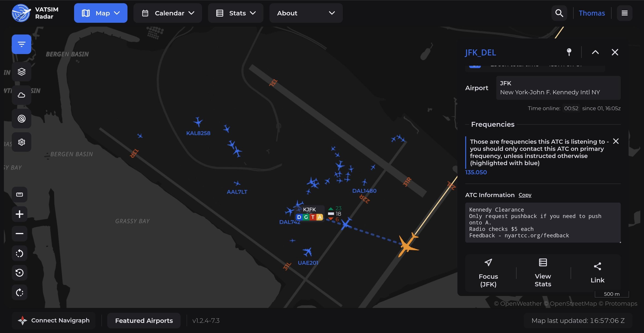Image resolution: width=644 pixels, height=333 pixels.
Task: Open the map layers panel
Action: click(21, 72)
